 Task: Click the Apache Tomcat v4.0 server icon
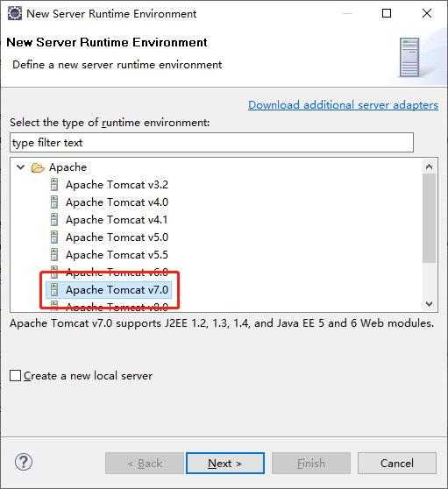(54, 202)
